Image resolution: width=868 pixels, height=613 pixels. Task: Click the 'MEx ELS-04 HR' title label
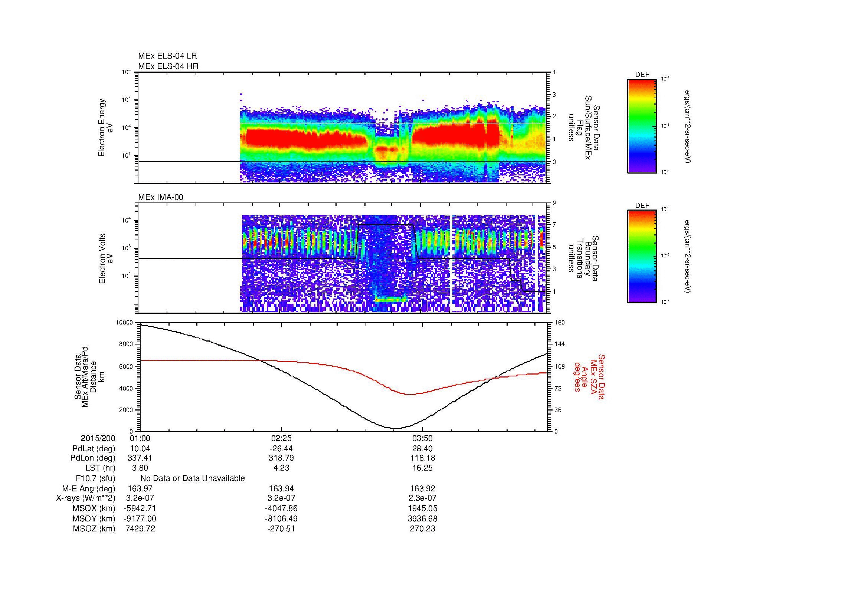coord(168,66)
